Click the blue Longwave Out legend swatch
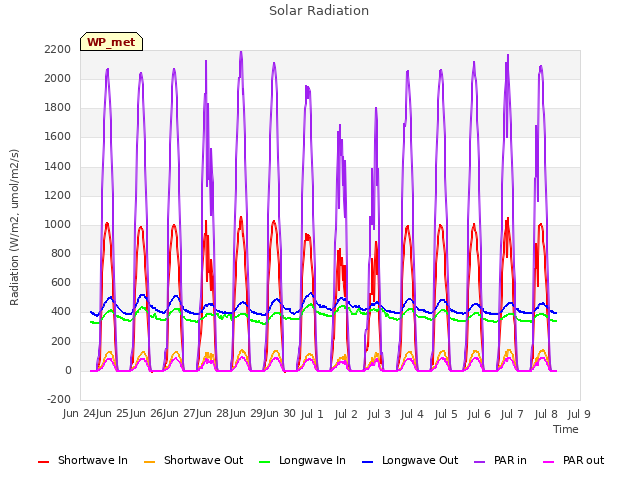This screenshot has height=480, width=640. point(368,462)
